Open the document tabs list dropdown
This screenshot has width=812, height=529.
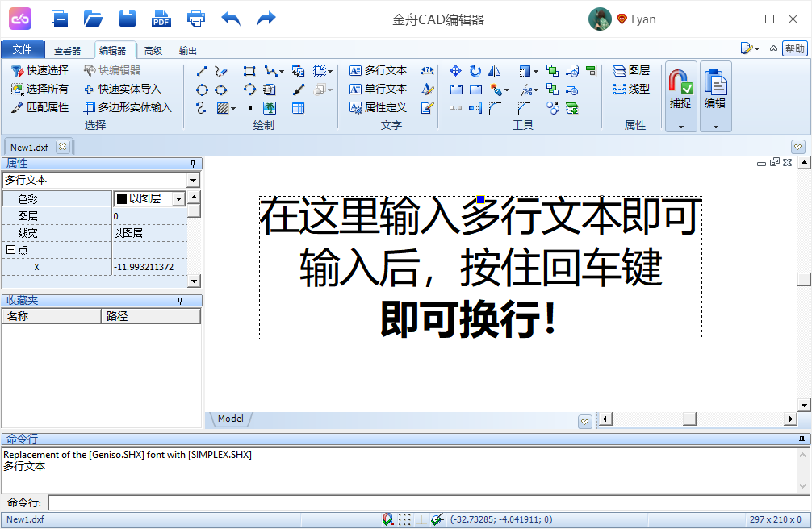point(798,147)
